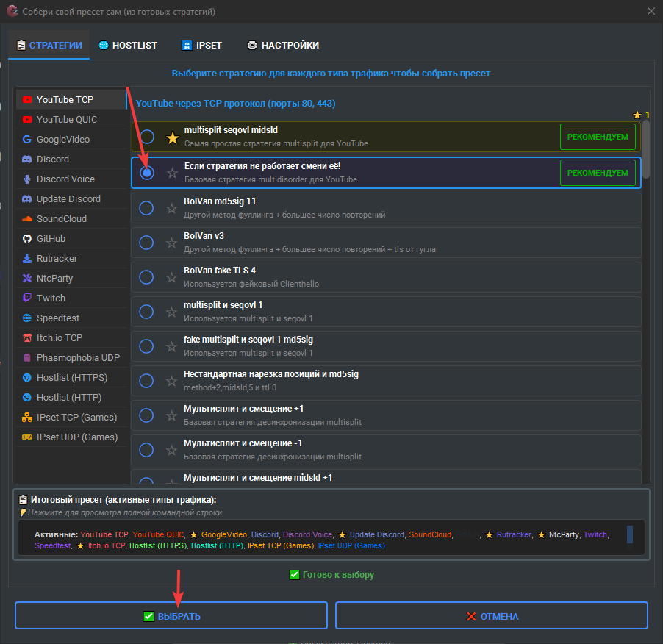The height and width of the screenshot is (644, 663).
Task: Click the YouTube через TCP протокол heading
Action: (235, 104)
